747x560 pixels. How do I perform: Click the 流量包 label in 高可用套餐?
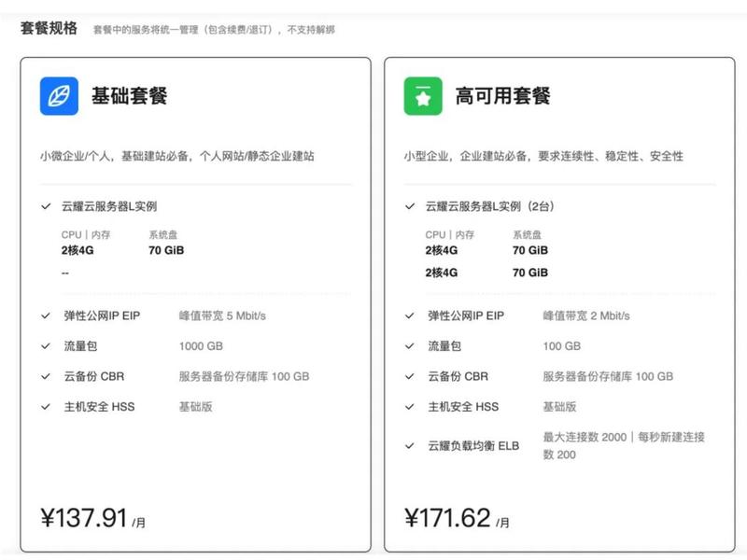click(x=444, y=346)
